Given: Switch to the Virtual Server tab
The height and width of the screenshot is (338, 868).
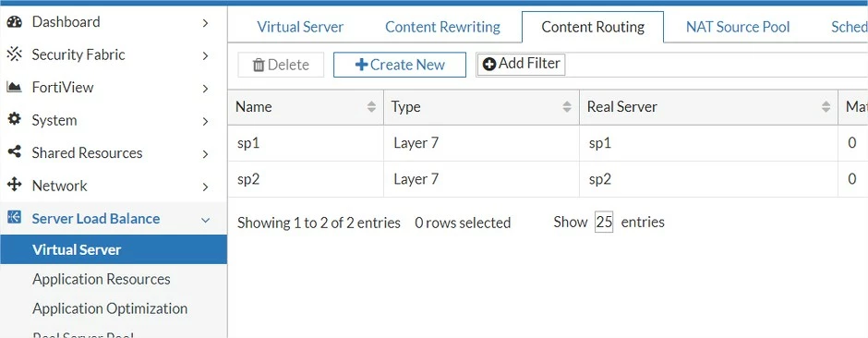Looking at the screenshot, I should [x=300, y=27].
